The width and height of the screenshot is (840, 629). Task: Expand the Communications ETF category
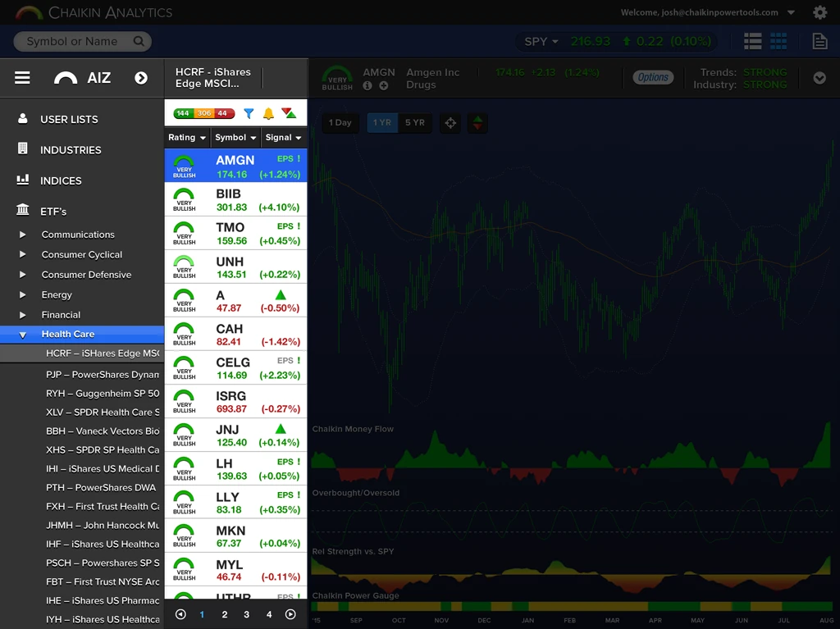(x=22, y=235)
